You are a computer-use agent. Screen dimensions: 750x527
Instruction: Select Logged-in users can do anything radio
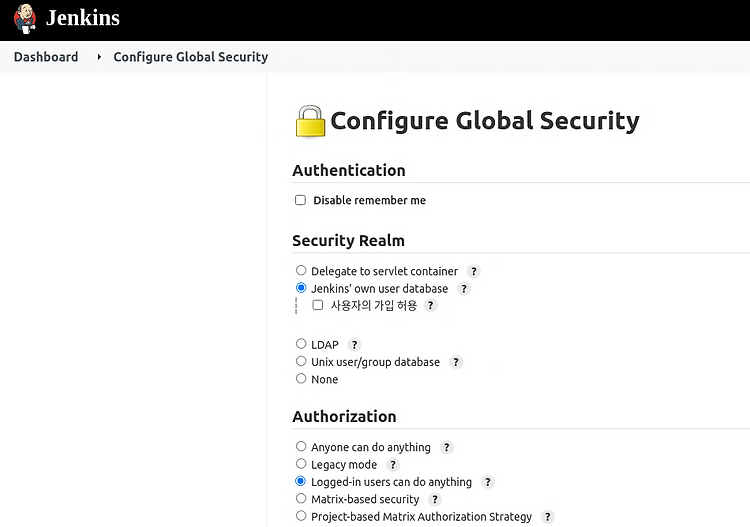click(x=301, y=481)
